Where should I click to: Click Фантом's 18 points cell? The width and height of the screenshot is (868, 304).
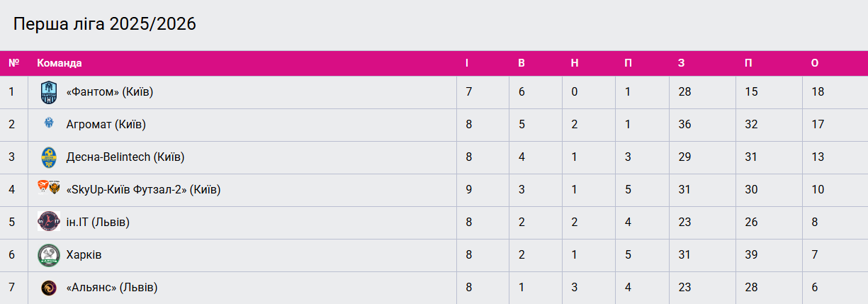[x=818, y=92]
